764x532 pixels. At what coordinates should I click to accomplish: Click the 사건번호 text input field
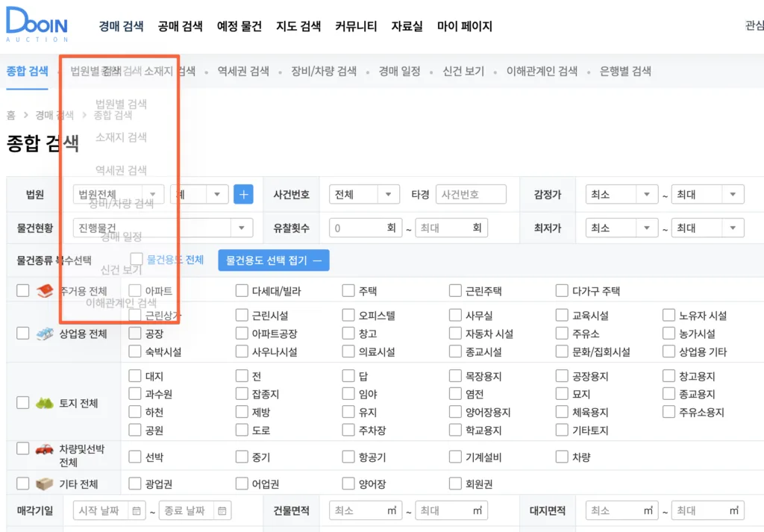471,195
